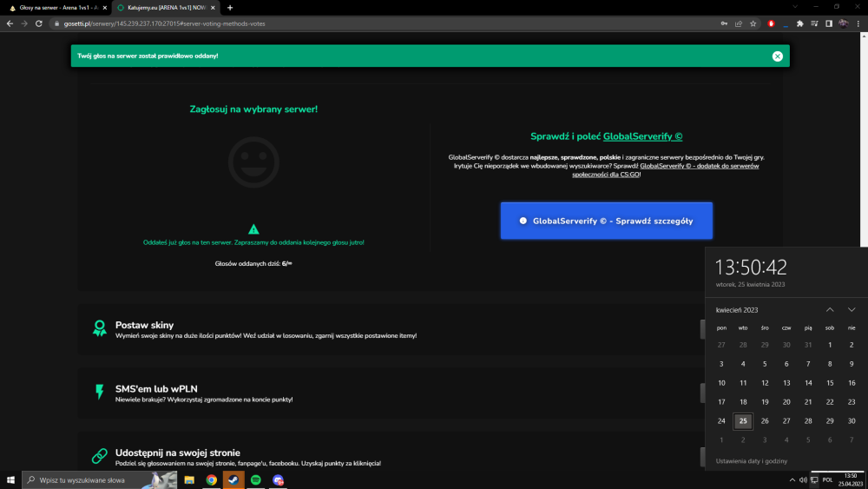The height and width of the screenshot is (489, 868).
Task: Click the smiley face icon
Action: 253,162
